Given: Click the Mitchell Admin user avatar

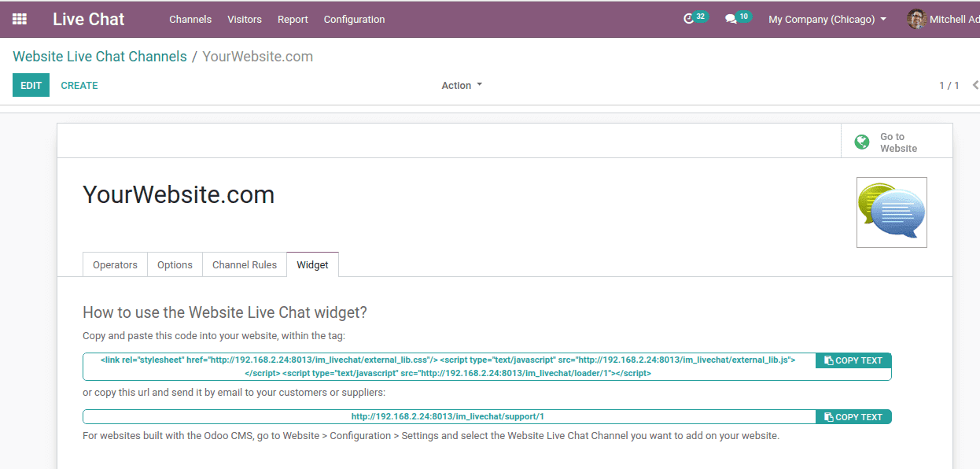Looking at the screenshot, I should point(916,19).
